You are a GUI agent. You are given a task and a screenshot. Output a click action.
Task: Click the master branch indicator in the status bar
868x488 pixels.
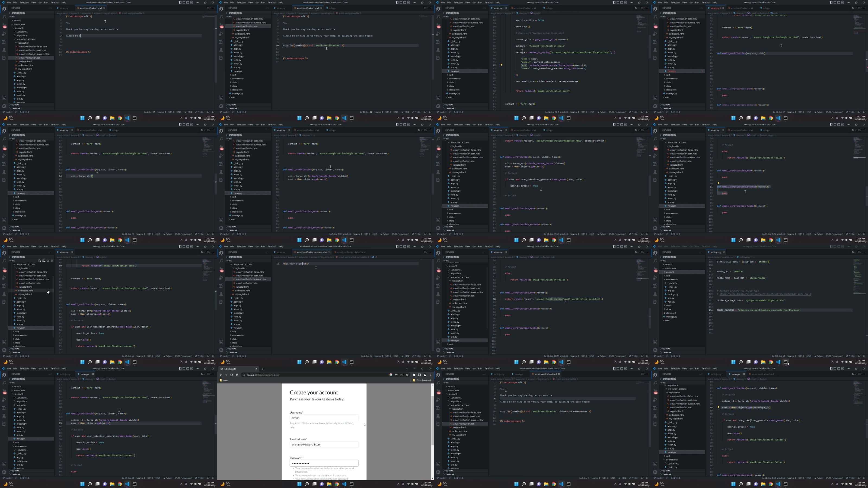[7, 112]
